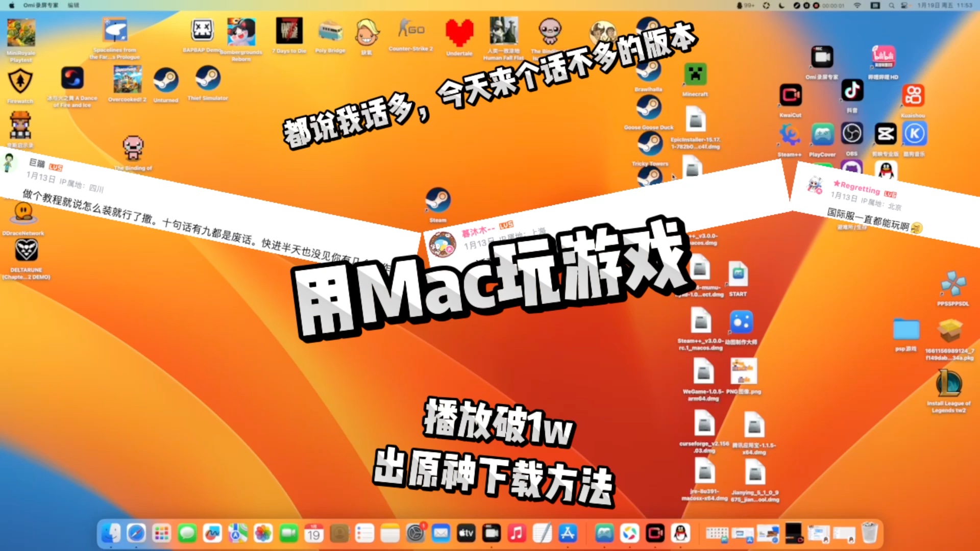Open the Firewatch desktop icon

20,82
